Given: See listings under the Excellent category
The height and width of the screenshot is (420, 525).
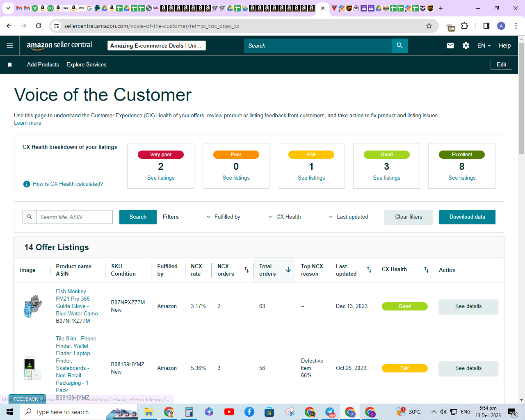Looking at the screenshot, I should point(462,178).
